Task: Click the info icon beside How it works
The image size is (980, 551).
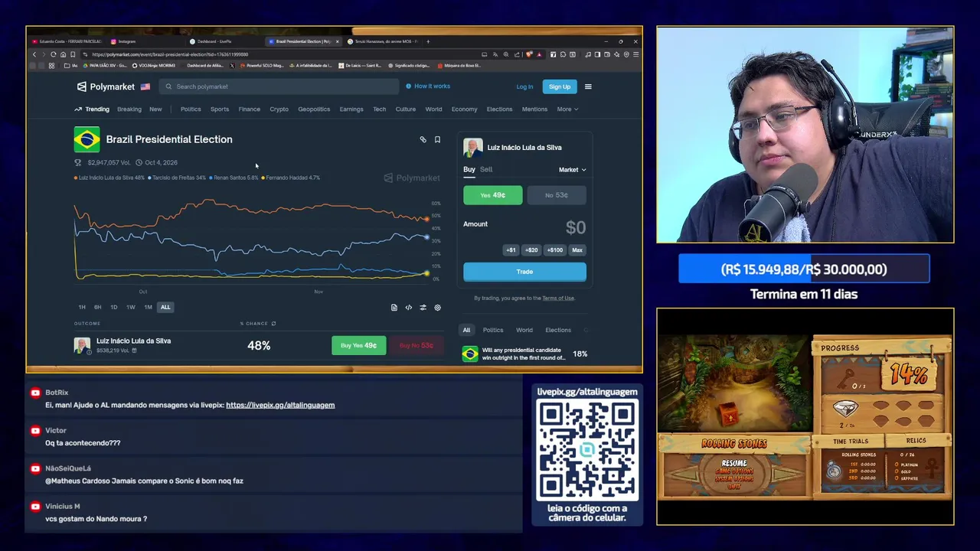Action: point(409,86)
